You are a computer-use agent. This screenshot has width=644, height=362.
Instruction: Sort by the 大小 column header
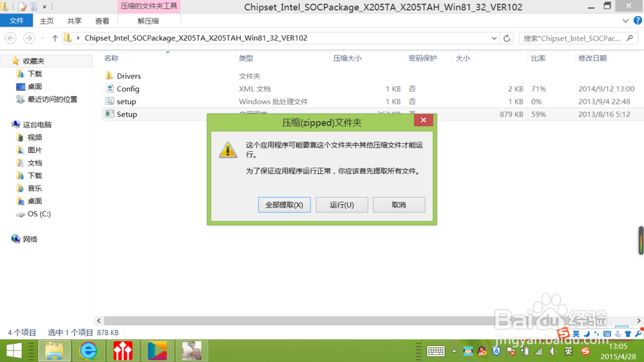pyautogui.click(x=462, y=59)
